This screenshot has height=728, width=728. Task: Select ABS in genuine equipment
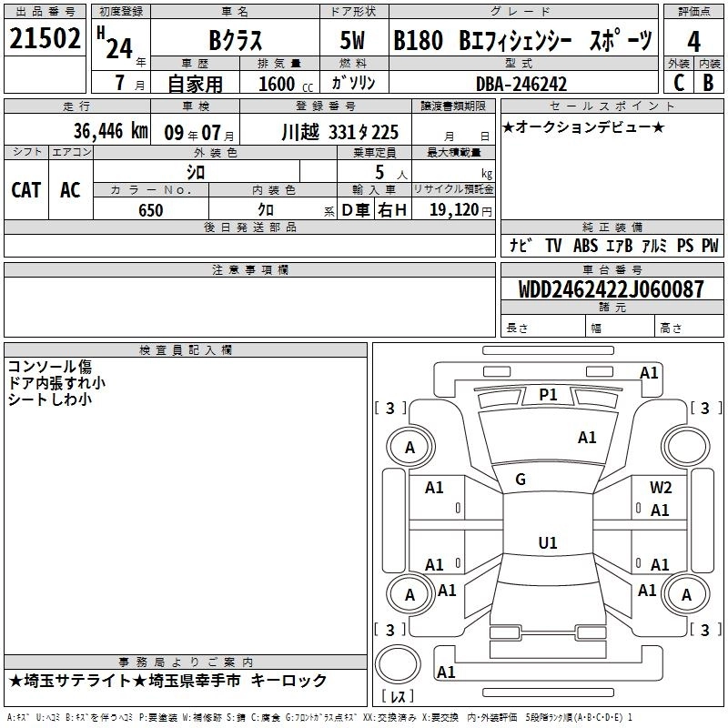[585, 245]
